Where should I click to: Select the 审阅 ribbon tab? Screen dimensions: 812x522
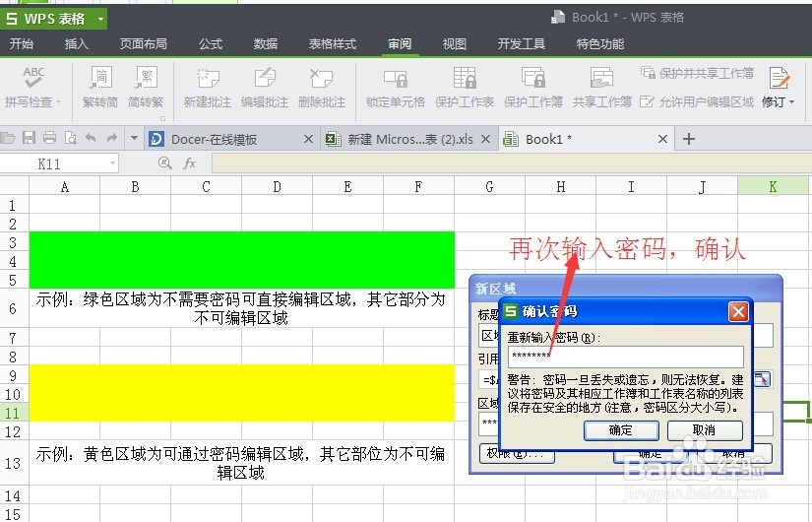(400, 44)
